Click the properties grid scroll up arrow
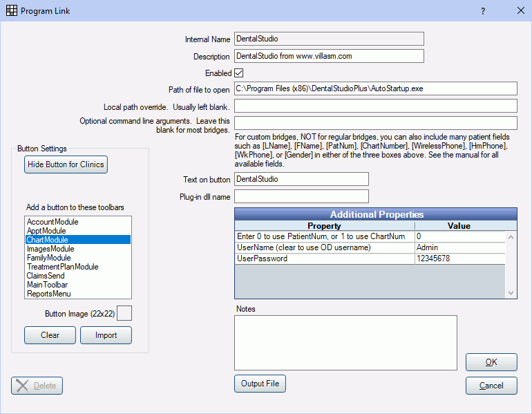532x414 pixels. 511,237
